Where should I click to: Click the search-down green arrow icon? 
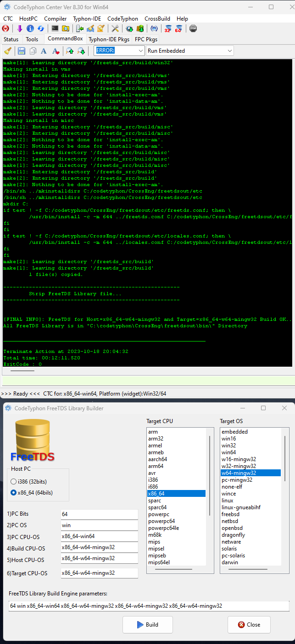(x=81, y=51)
